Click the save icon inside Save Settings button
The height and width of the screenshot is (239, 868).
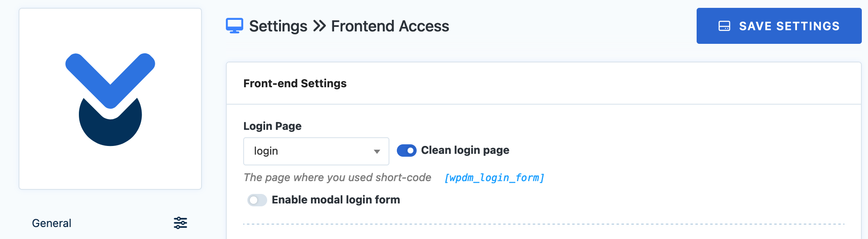pos(724,26)
